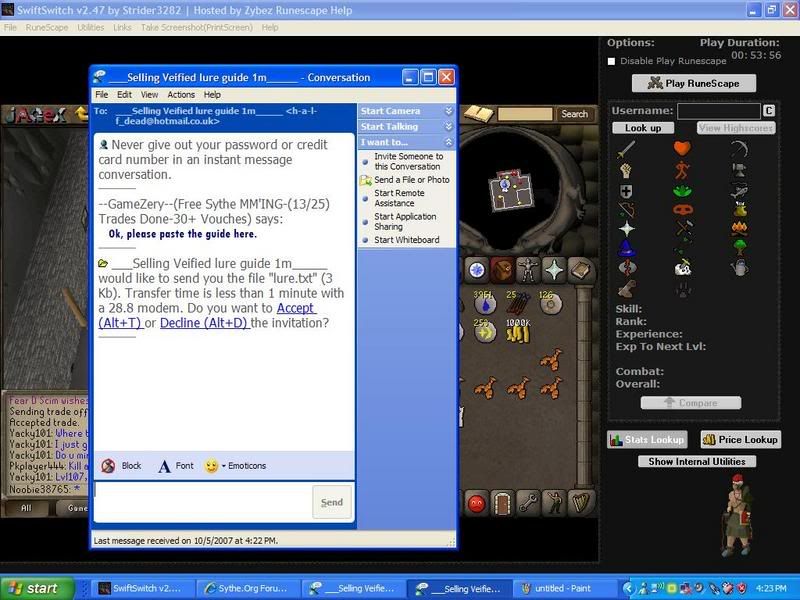Image resolution: width=800 pixels, height=600 pixels.
Task: Click the message typing box
Action: coord(203,502)
